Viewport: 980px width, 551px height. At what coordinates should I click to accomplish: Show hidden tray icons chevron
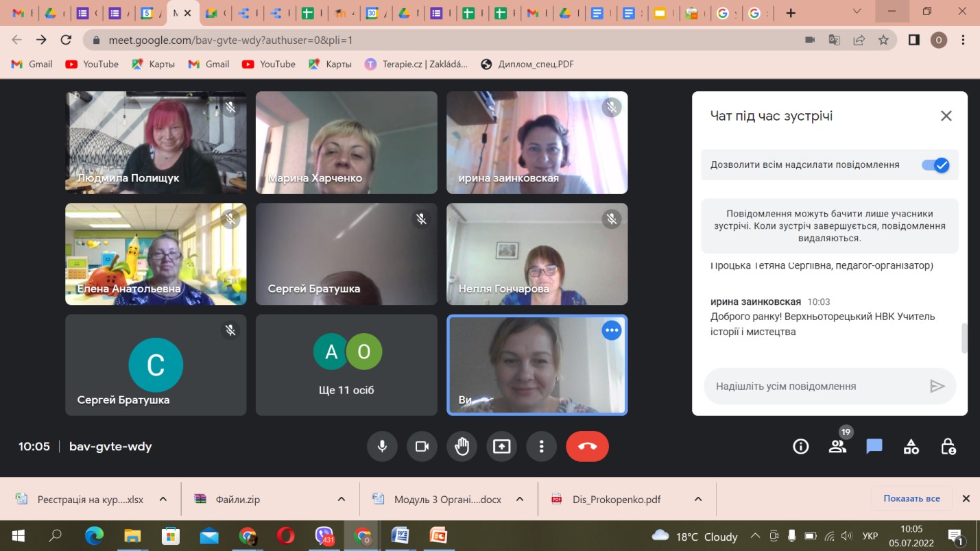pyautogui.click(x=756, y=536)
